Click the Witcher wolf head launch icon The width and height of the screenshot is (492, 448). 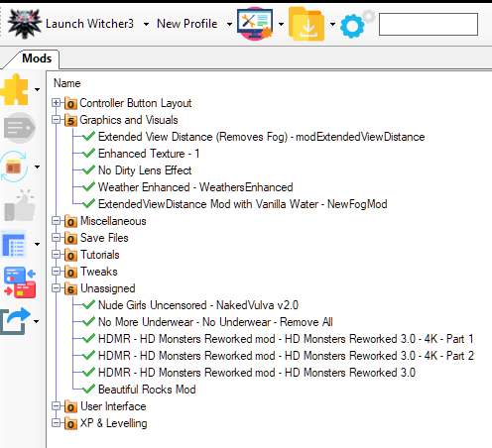click(x=25, y=24)
